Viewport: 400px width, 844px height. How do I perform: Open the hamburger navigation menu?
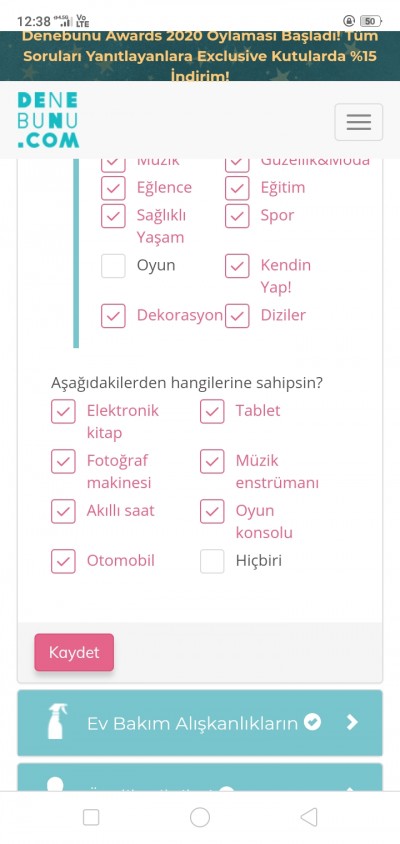coord(359,122)
